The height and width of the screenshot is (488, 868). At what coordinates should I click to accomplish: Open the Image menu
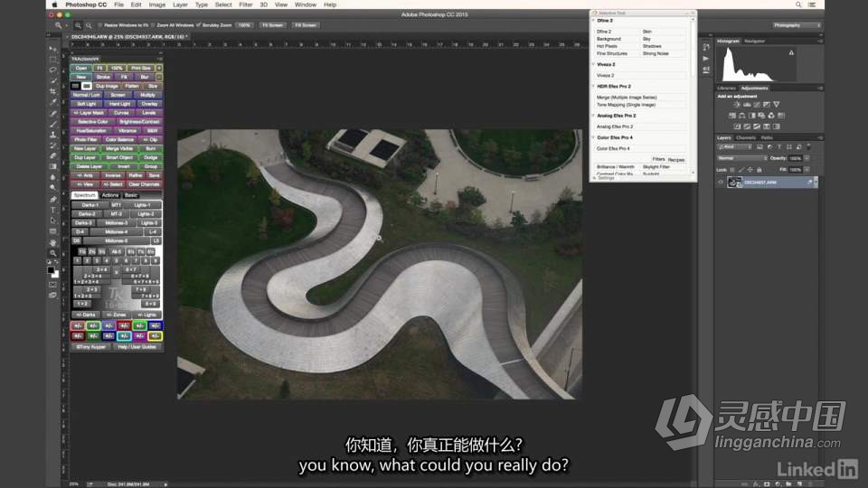[157, 5]
